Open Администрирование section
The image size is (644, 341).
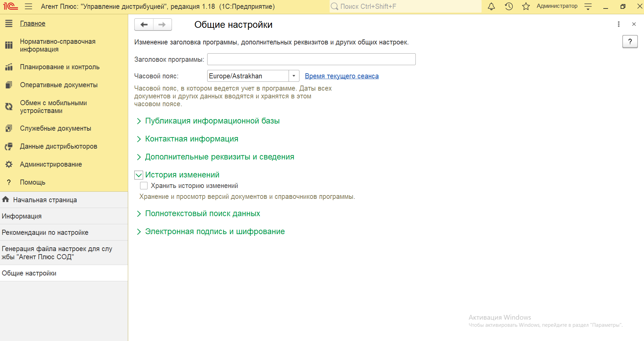[x=51, y=164]
